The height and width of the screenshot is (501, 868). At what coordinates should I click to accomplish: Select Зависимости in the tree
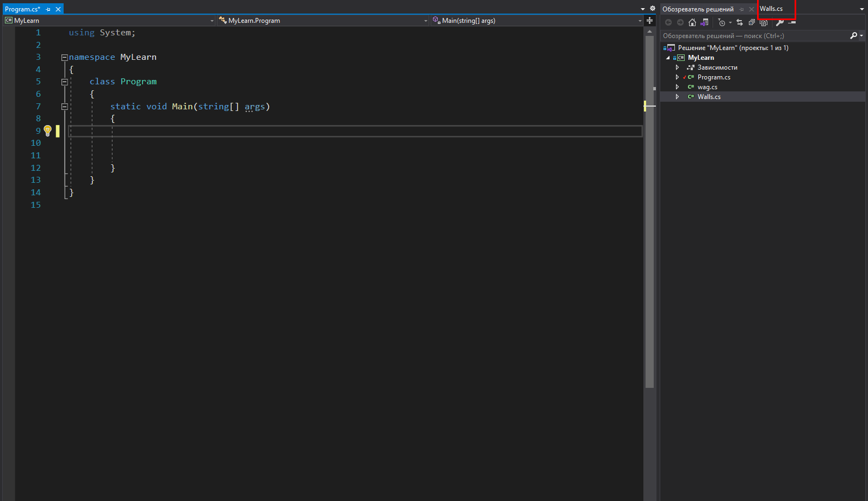[x=717, y=67]
